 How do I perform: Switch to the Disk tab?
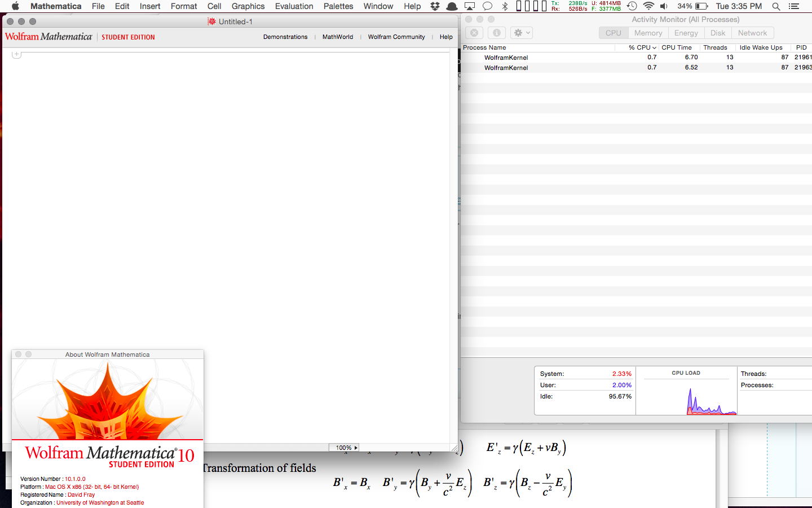(x=718, y=33)
